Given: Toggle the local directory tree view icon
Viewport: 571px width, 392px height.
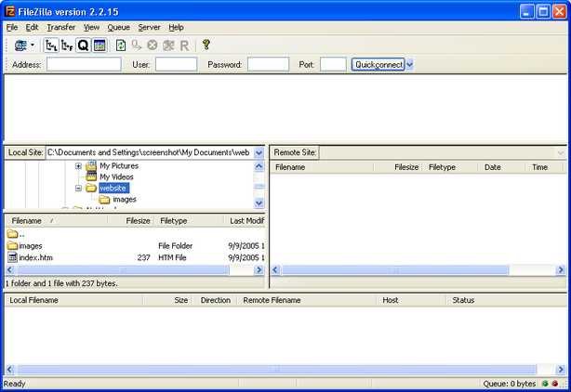Looking at the screenshot, I should point(51,46).
